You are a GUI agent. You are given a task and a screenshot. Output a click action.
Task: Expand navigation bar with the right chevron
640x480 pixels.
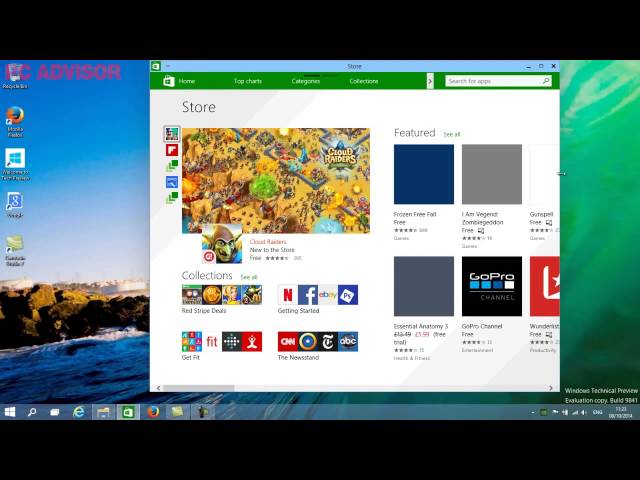click(430, 81)
